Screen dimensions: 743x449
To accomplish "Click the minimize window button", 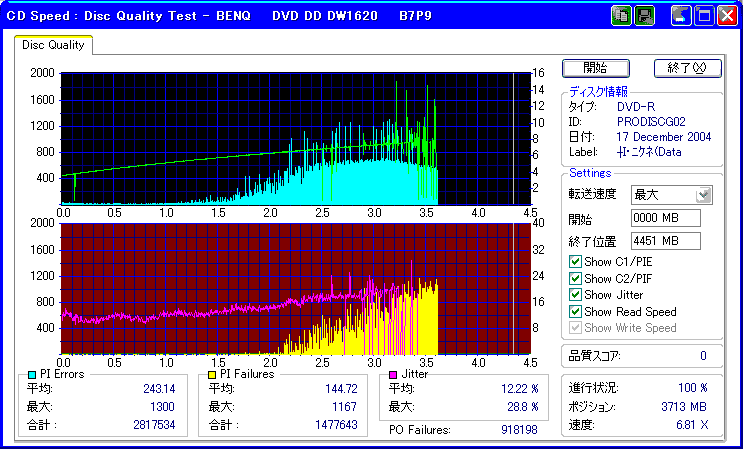I will (681, 16).
